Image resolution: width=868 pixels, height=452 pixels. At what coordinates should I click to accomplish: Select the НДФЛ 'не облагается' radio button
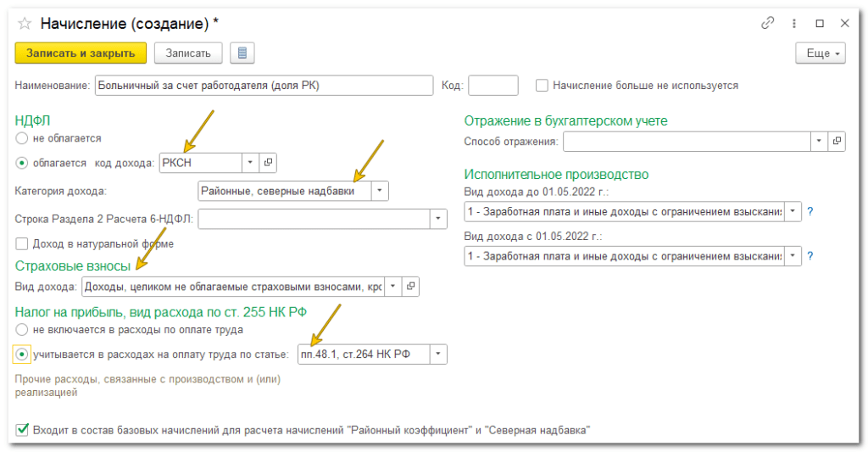pyautogui.click(x=21, y=137)
